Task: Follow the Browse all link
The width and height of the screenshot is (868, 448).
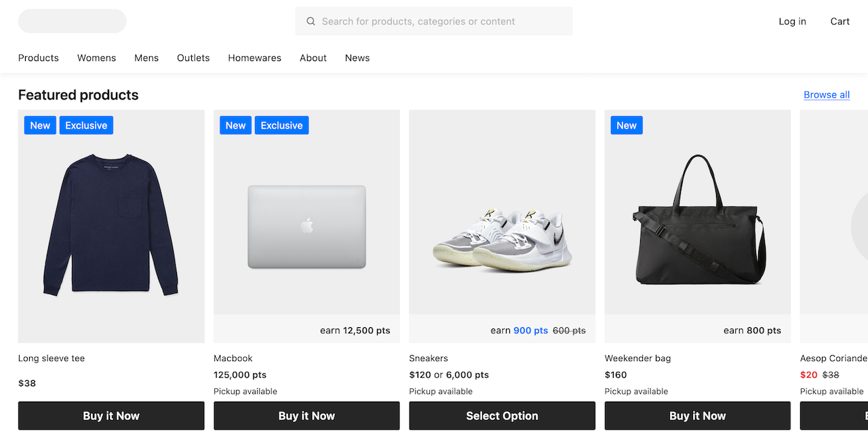Action: (x=826, y=94)
